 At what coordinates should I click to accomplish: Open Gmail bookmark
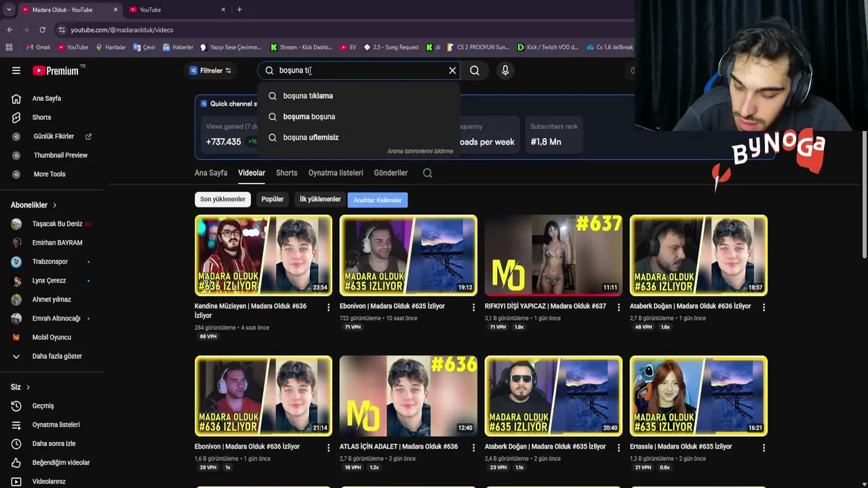(38, 47)
